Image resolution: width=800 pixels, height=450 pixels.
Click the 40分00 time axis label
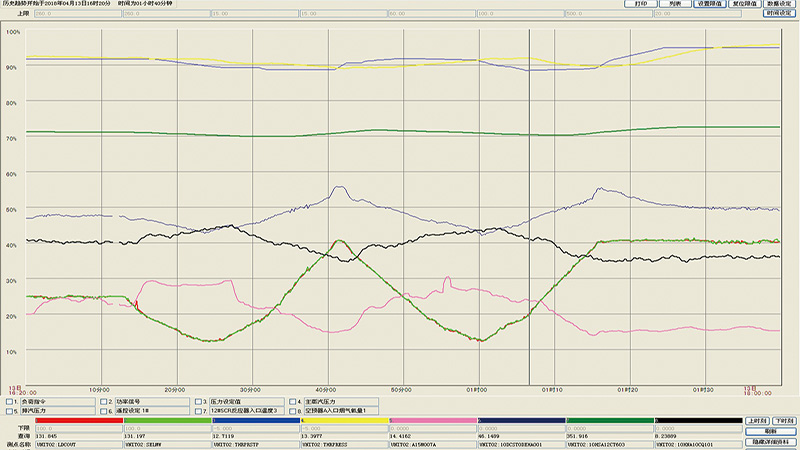326,390
